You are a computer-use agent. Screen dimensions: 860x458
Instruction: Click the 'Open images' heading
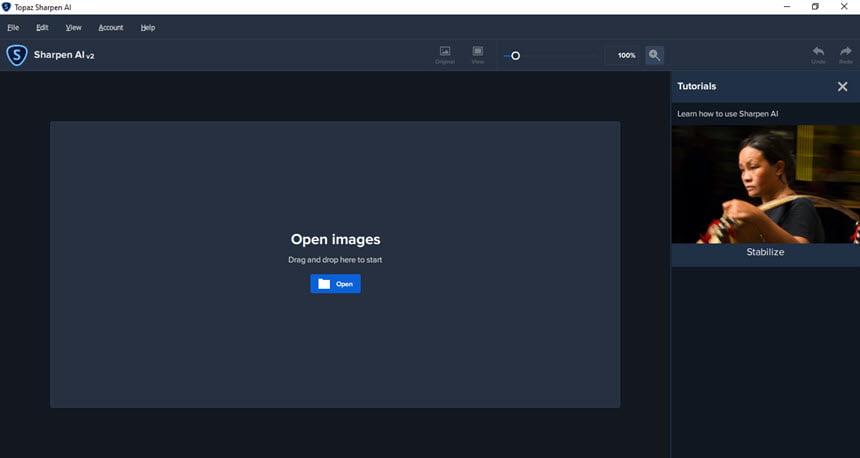(x=335, y=239)
